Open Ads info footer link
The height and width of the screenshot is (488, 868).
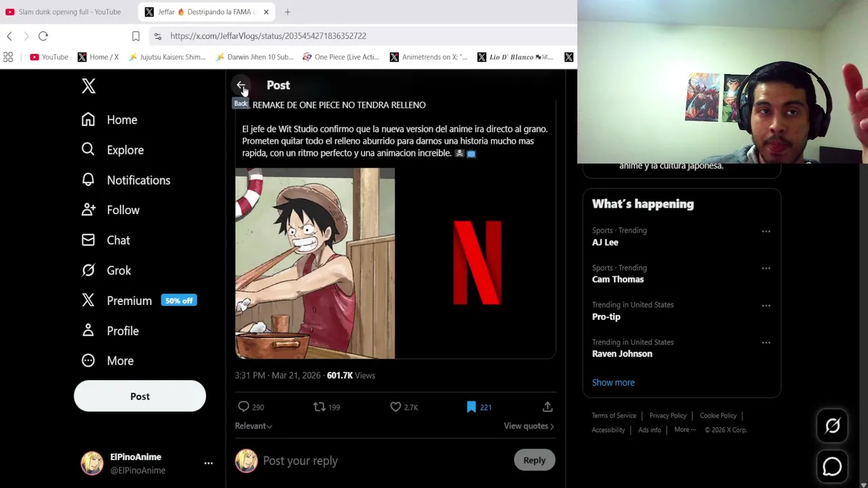pyautogui.click(x=650, y=430)
